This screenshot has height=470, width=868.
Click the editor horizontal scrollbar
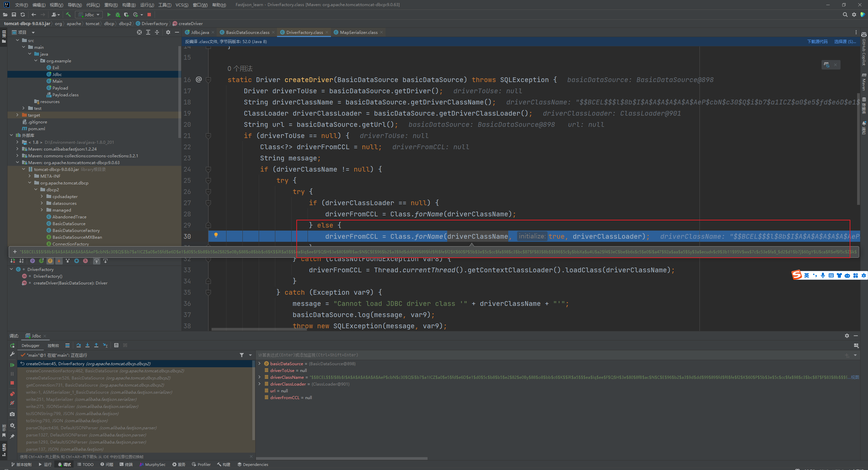coord(259,329)
